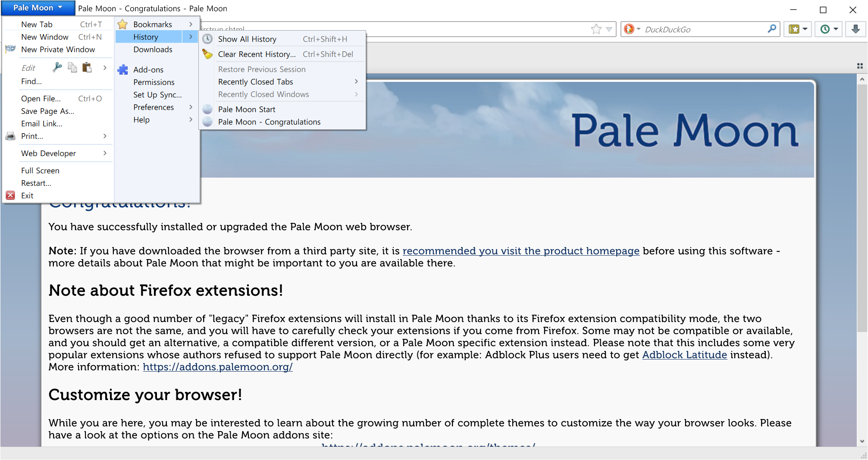The height and width of the screenshot is (460, 868).
Task: Open Recently Closed Tabs submenu
Action: click(282, 82)
